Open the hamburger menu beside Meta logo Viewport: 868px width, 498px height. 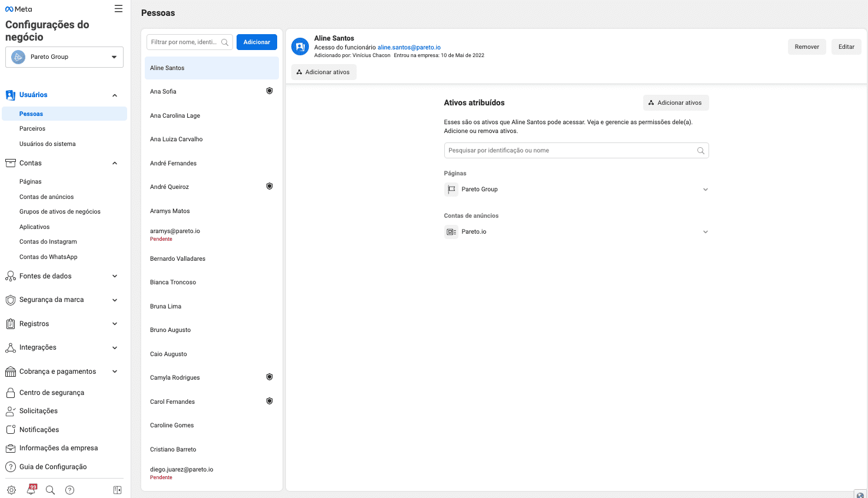pyautogui.click(x=118, y=9)
